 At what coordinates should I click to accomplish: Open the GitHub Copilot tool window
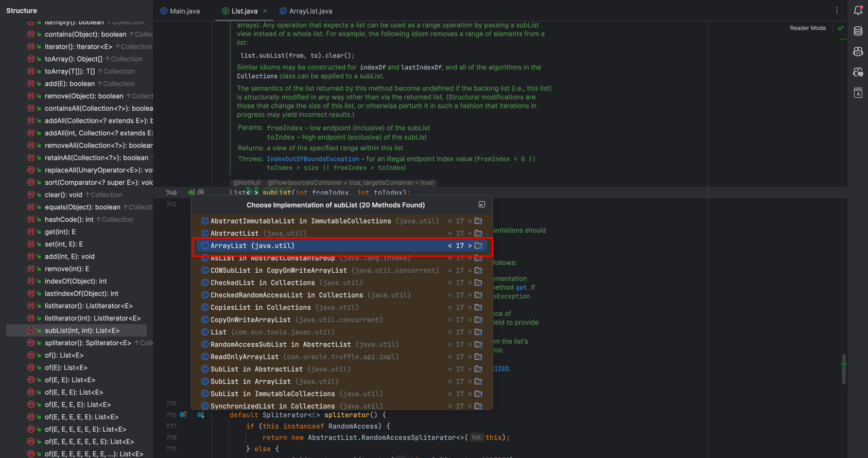tap(858, 52)
